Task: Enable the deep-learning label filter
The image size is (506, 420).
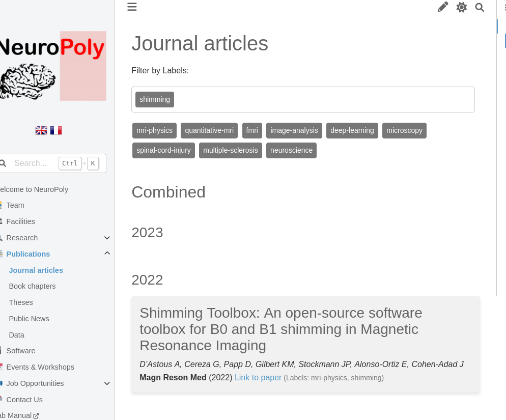Action: tap(352, 130)
